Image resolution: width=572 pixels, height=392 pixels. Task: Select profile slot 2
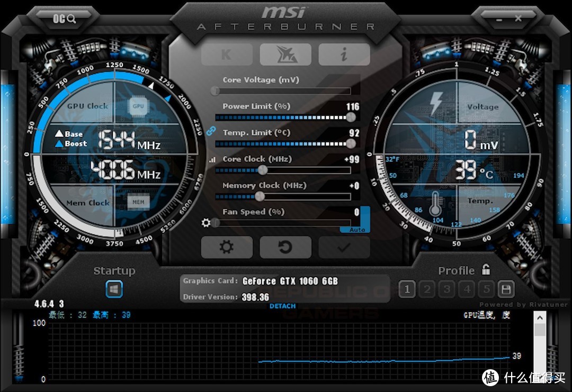point(427,289)
